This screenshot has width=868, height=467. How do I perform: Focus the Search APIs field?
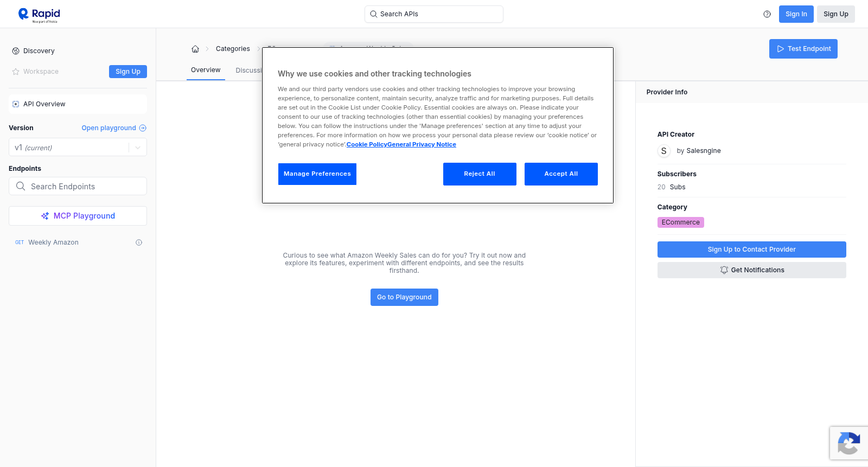[434, 14]
